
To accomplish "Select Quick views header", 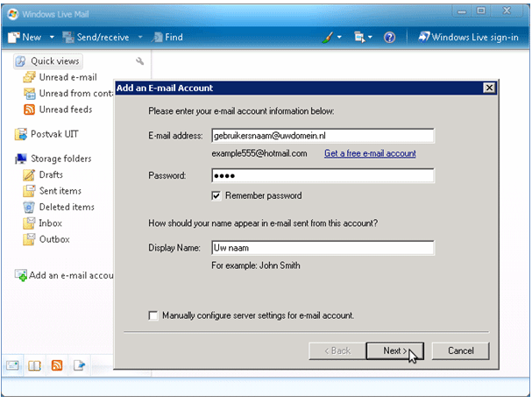I will coord(48,61).
